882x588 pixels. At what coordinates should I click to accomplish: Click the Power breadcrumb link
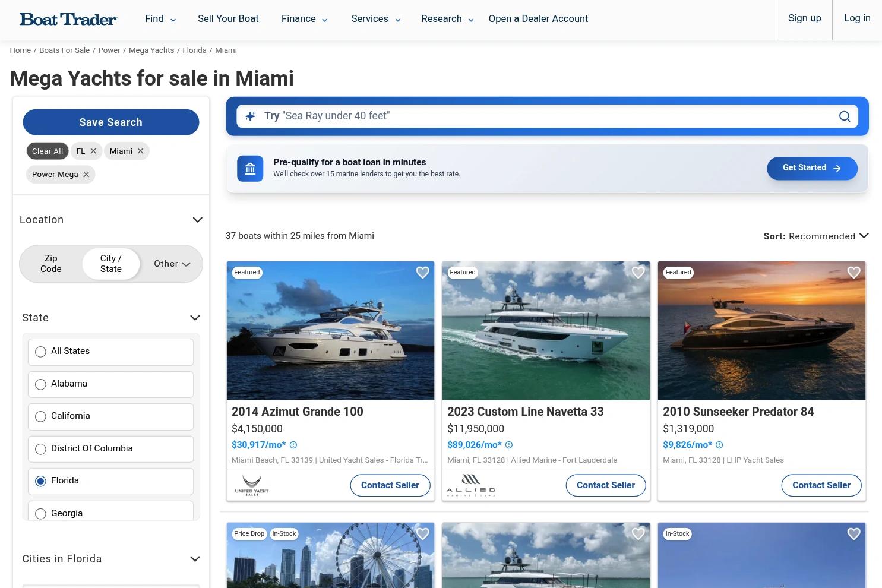(109, 50)
